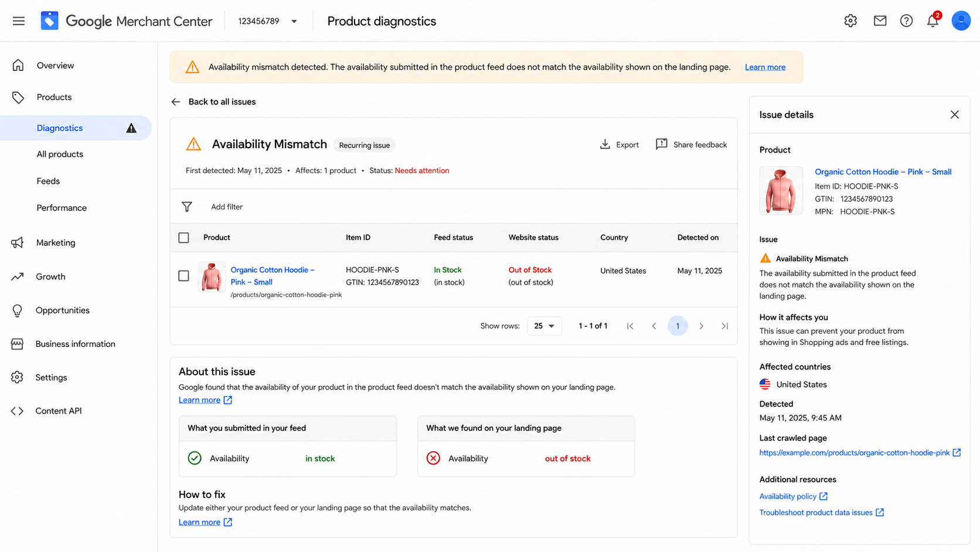Click the back arrow to all issues

coord(176,101)
